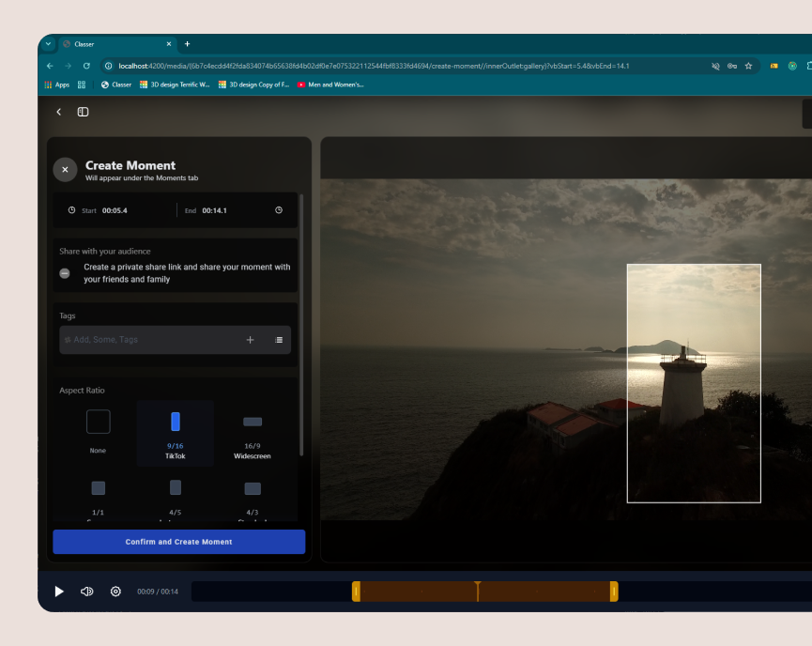Click the green circular extension icon

(792, 66)
